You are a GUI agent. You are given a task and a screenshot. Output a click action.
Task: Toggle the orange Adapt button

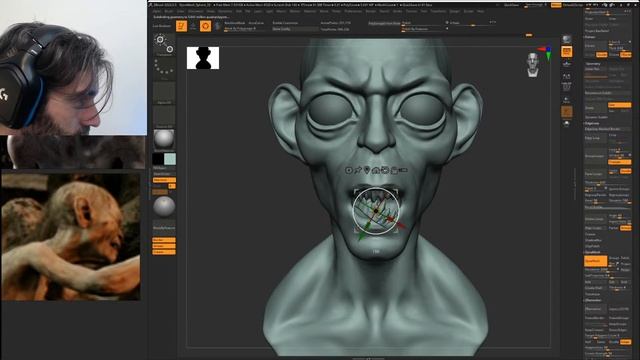pyautogui.click(x=625, y=342)
